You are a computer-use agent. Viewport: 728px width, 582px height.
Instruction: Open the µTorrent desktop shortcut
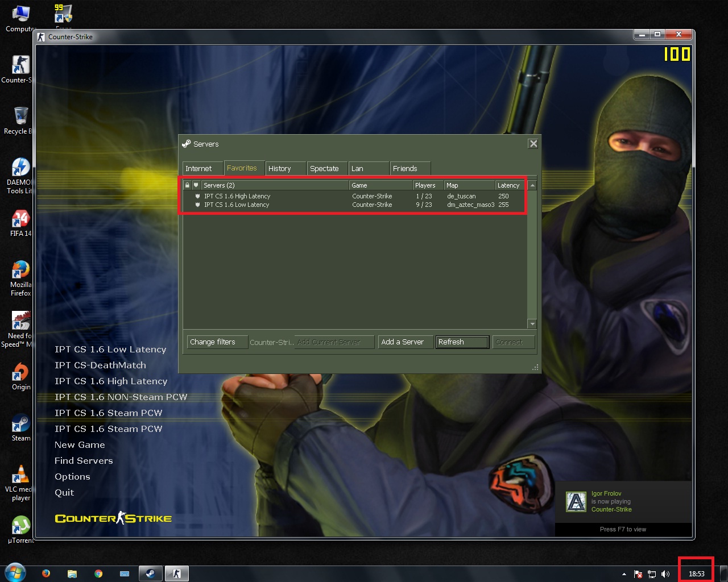coord(20,530)
